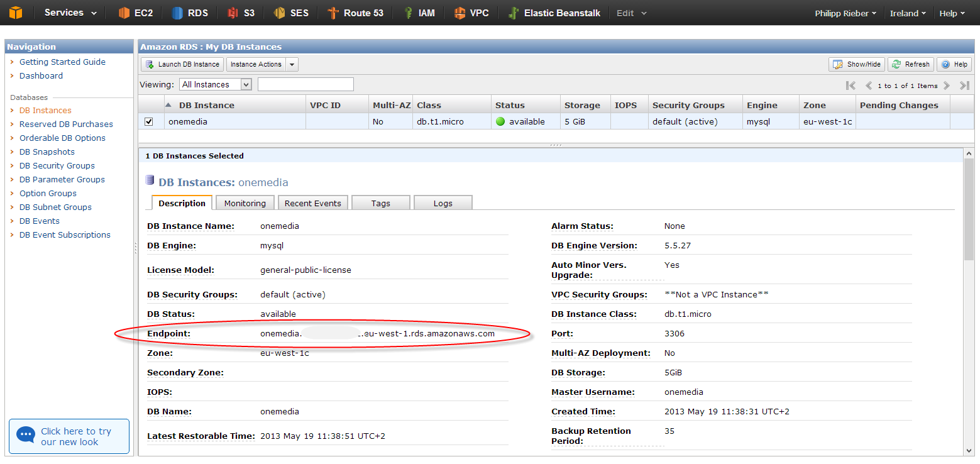
Task: Open the EC2 service shortcut
Action: pyautogui.click(x=136, y=13)
